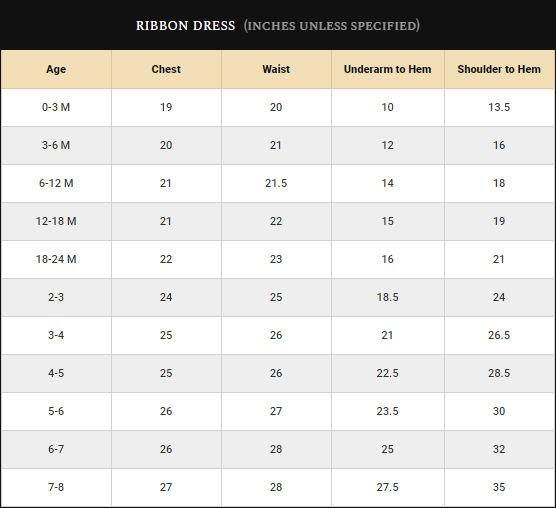556x508 pixels.
Task: Click shoulder to hem 24 for 2-3
Action: tap(499, 297)
